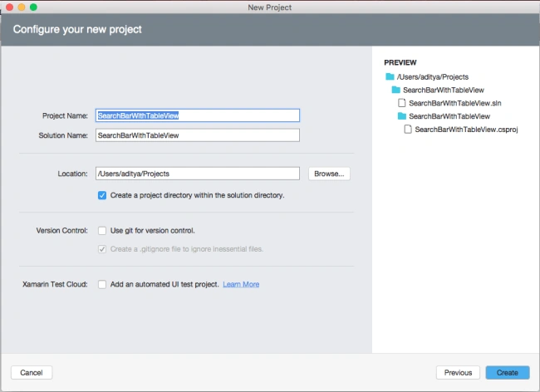Open the Browse... location dialog
The image size is (540, 392).
pos(329,174)
